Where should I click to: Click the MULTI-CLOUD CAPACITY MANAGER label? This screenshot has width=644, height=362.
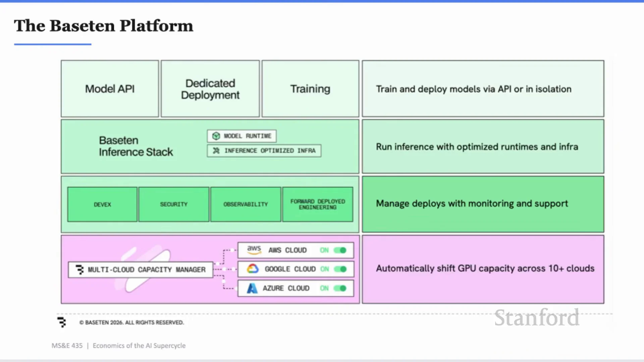pyautogui.click(x=147, y=269)
